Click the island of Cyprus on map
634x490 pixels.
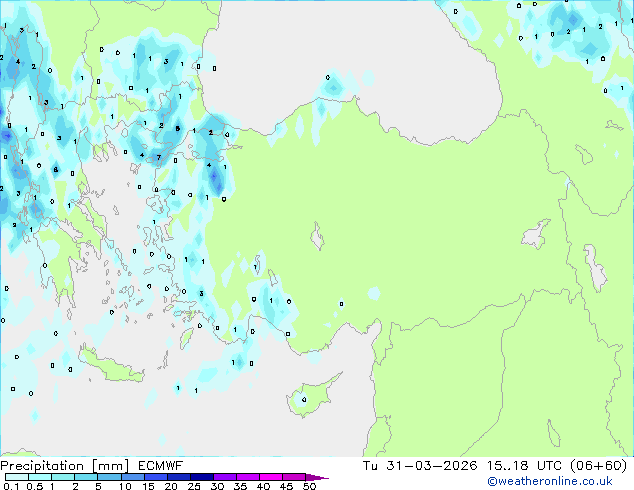[x=311, y=396]
